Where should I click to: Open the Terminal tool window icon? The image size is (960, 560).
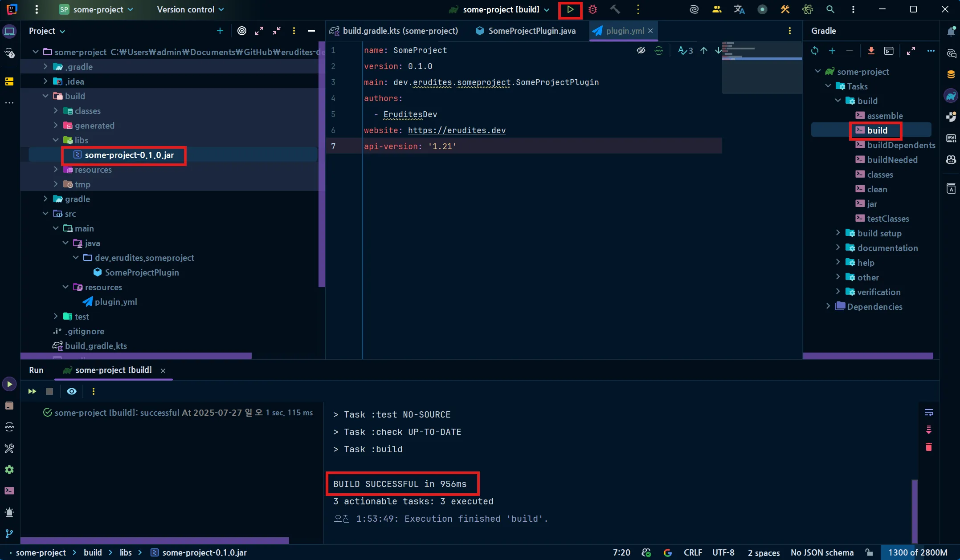(x=9, y=491)
